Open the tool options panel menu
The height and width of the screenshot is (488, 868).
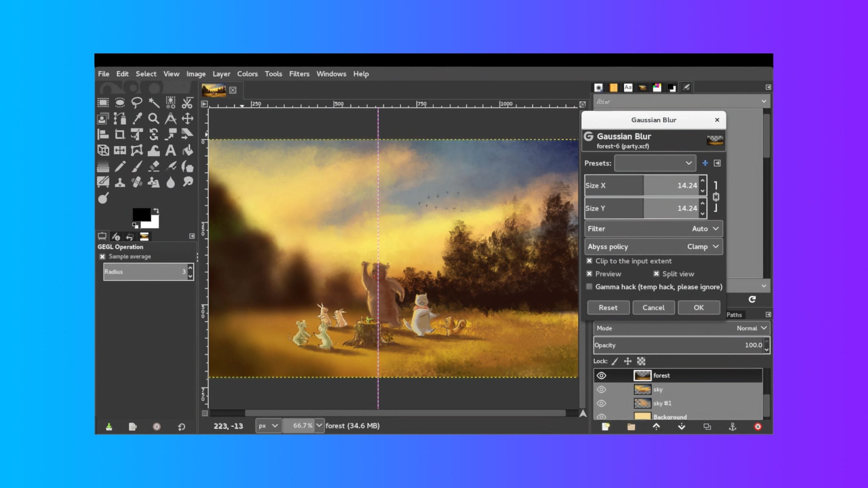click(192, 236)
